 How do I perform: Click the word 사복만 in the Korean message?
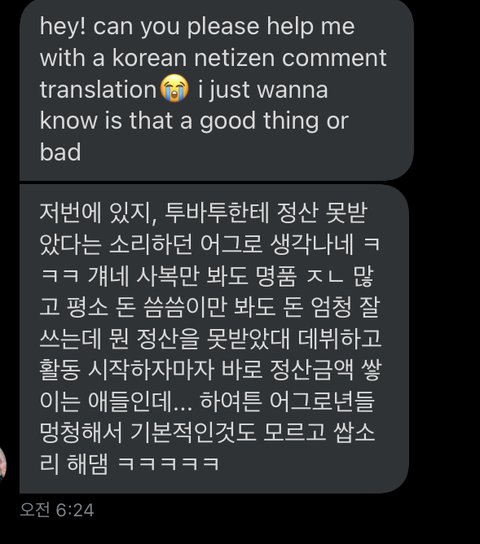168,277
